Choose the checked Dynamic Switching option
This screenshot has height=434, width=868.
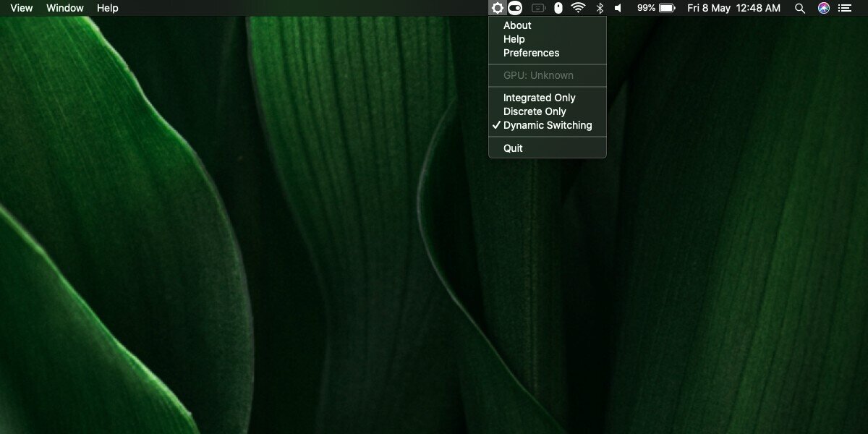(x=548, y=125)
